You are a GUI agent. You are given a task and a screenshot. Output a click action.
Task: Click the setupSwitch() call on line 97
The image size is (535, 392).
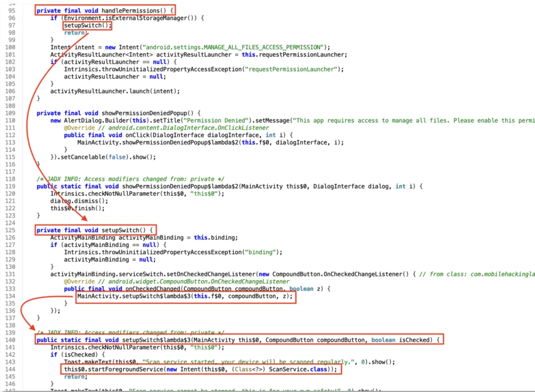(87, 25)
